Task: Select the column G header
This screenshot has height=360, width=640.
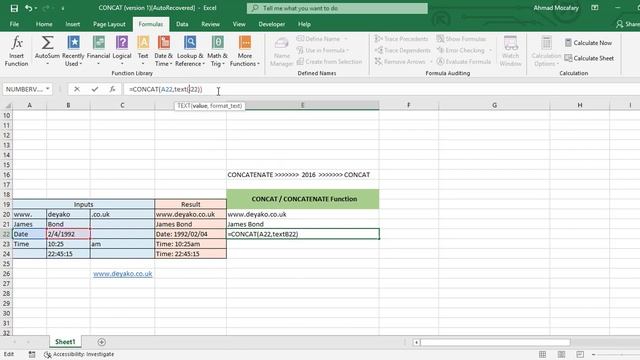Action: coord(494,105)
